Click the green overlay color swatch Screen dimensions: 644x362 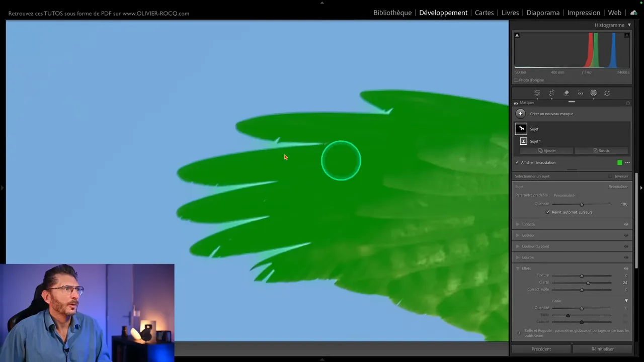(620, 162)
